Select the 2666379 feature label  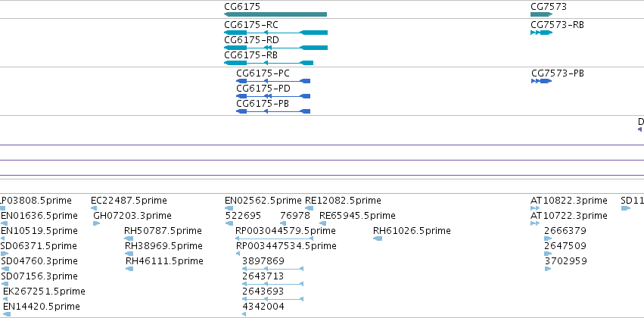[x=565, y=231]
